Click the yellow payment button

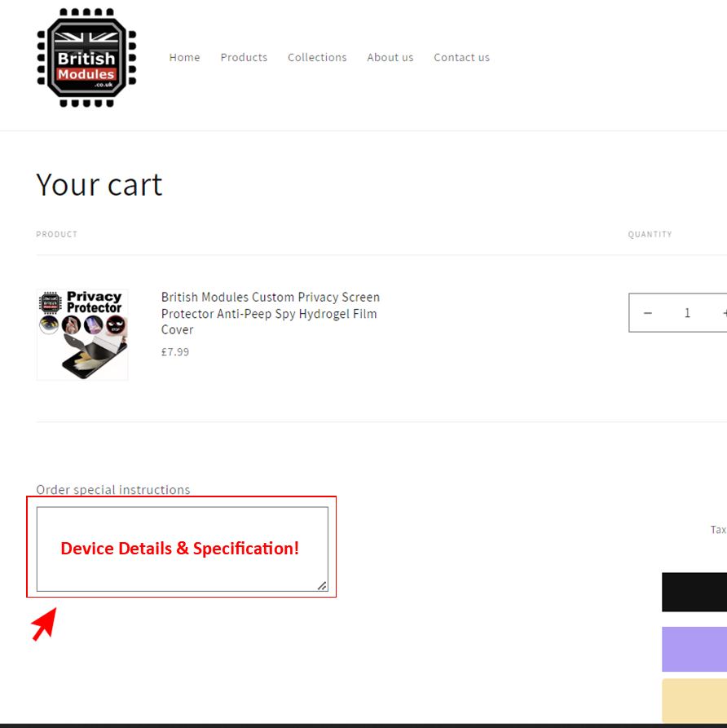(694, 700)
